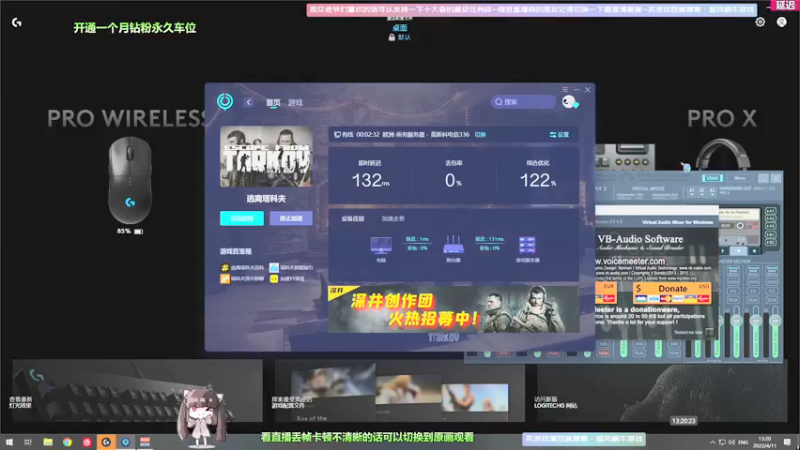Click Voicemeeter cassette stop button
Screen dimensions: 800x450
[x=738, y=251]
